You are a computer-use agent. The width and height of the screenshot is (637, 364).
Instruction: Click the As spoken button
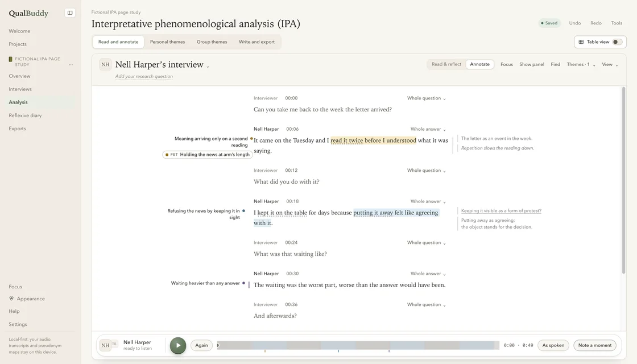tap(553, 345)
